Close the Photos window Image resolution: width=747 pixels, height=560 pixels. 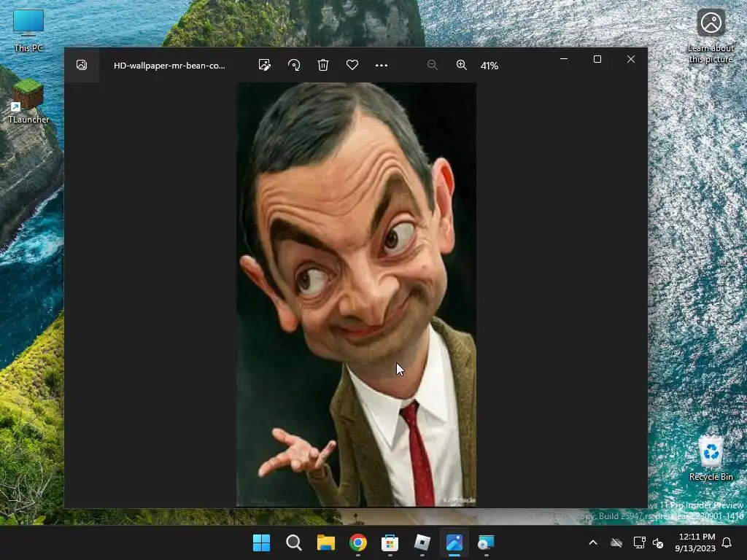click(631, 59)
